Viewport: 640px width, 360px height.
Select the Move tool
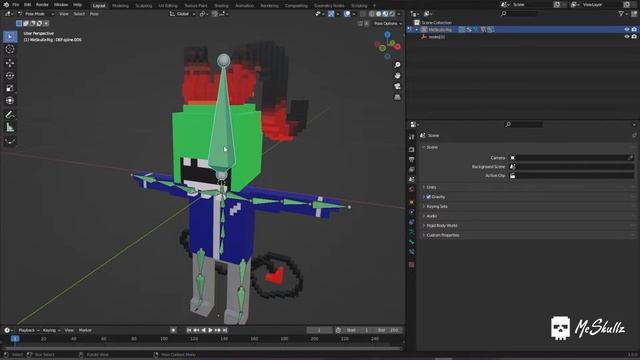point(10,62)
